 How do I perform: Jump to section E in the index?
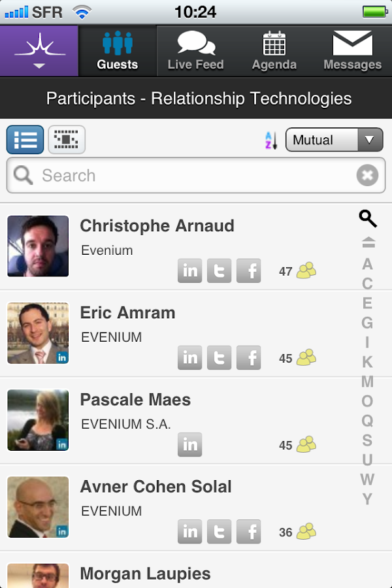coord(367,302)
